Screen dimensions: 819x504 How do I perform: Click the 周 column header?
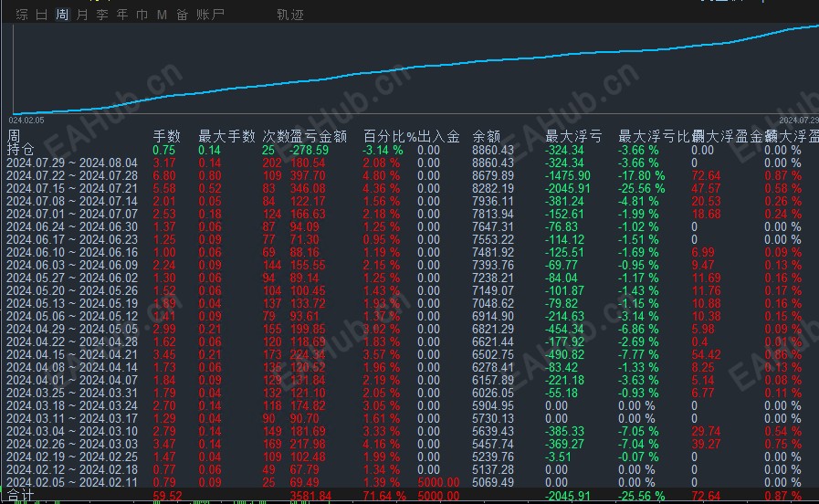click(x=14, y=137)
